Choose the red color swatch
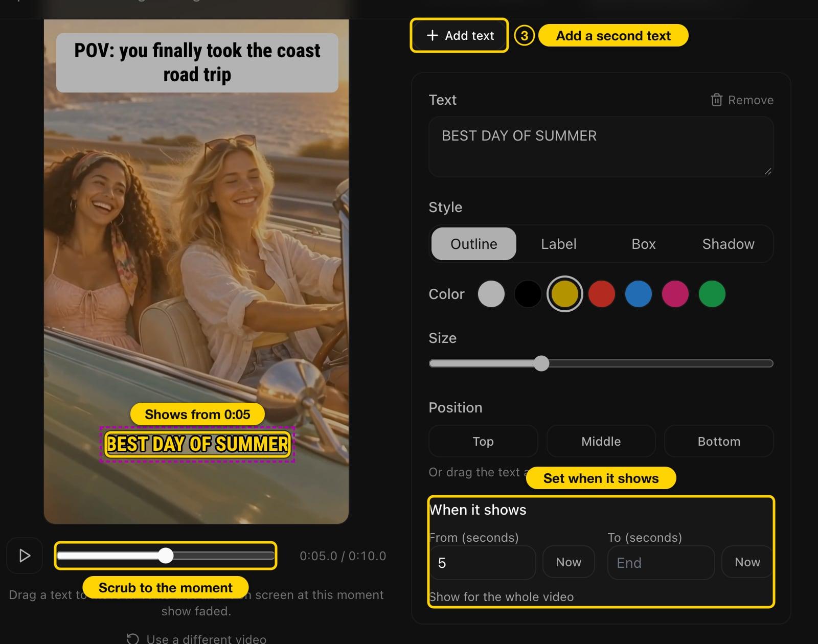This screenshot has height=644, width=818. pos(601,294)
